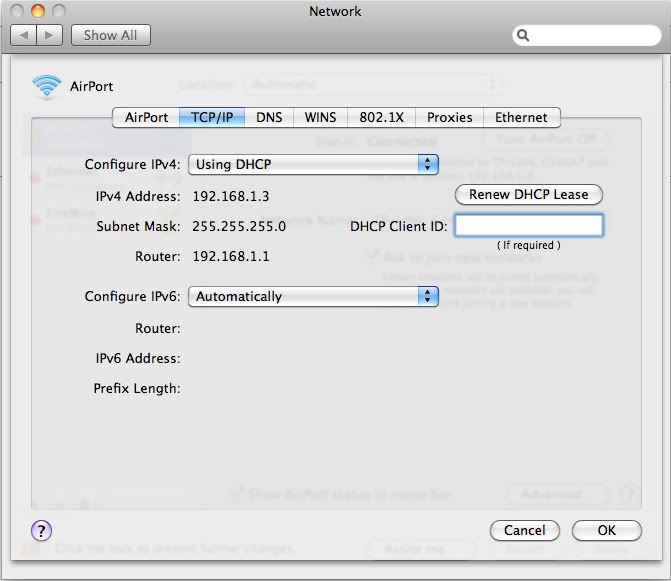Focus the DHCP Client ID field
This screenshot has height=581, width=671.
pos(529,225)
